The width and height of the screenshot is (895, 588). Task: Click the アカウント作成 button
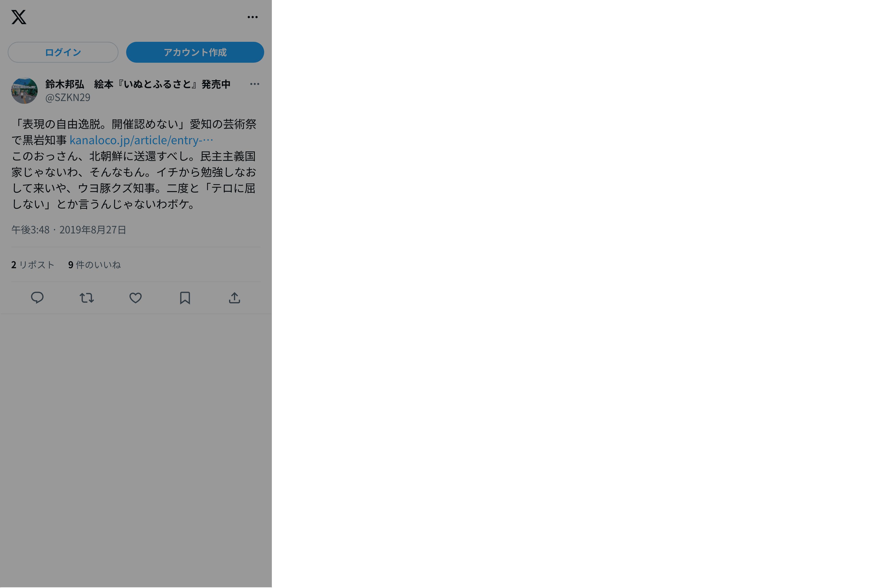(195, 52)
